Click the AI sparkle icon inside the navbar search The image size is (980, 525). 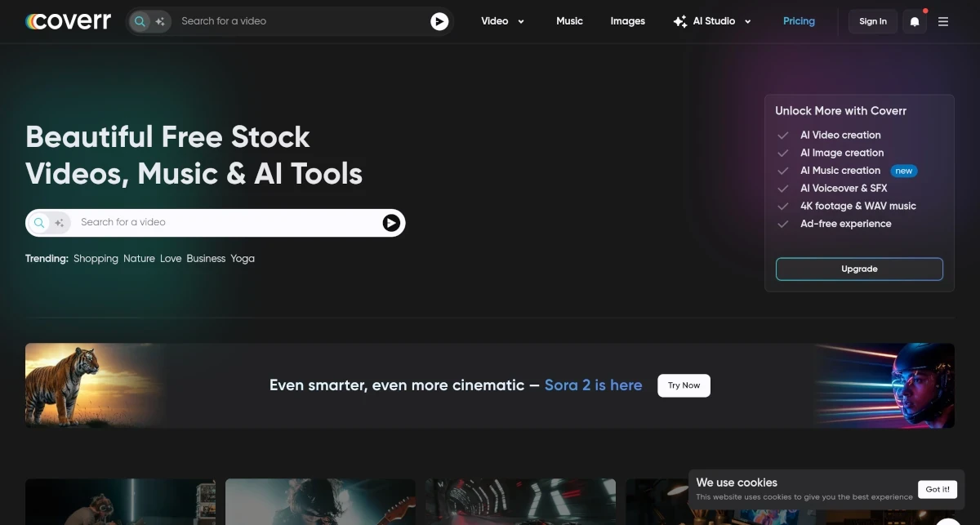[159, 21]
